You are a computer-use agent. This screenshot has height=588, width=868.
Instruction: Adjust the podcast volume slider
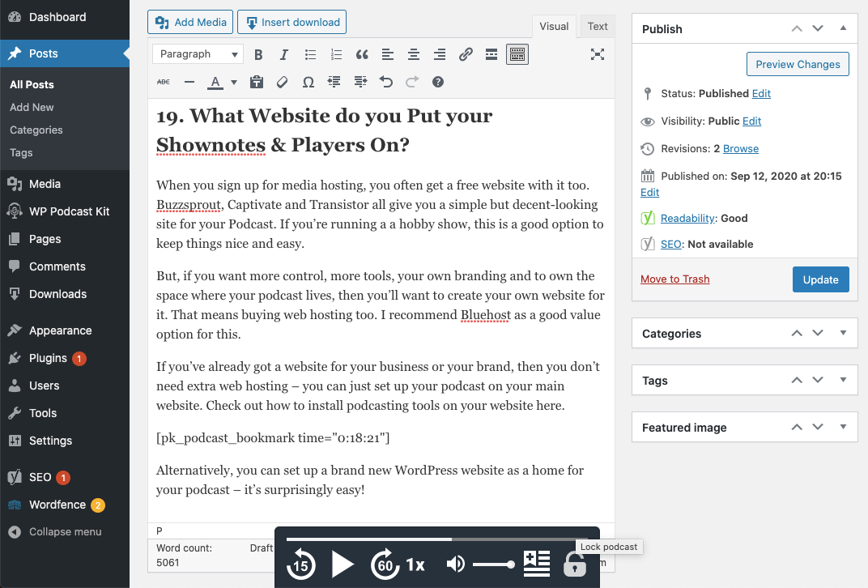[x=494, y=565]
